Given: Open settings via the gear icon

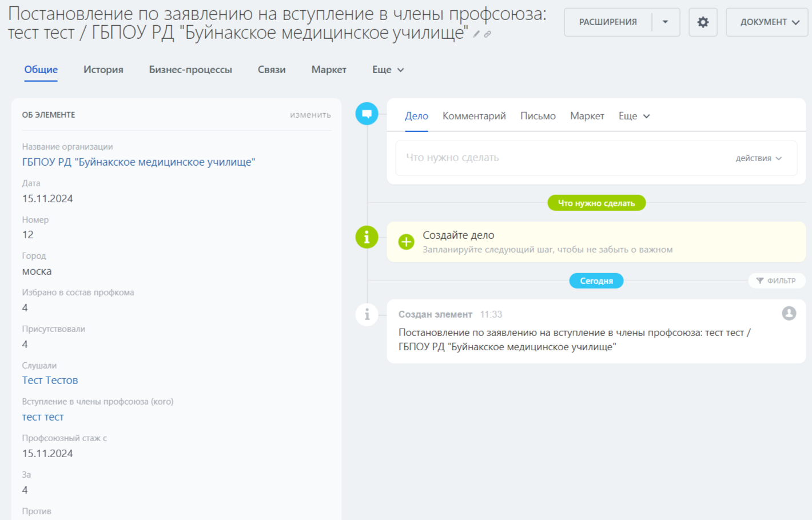Looking at the screenshot, I should (703, 22).
